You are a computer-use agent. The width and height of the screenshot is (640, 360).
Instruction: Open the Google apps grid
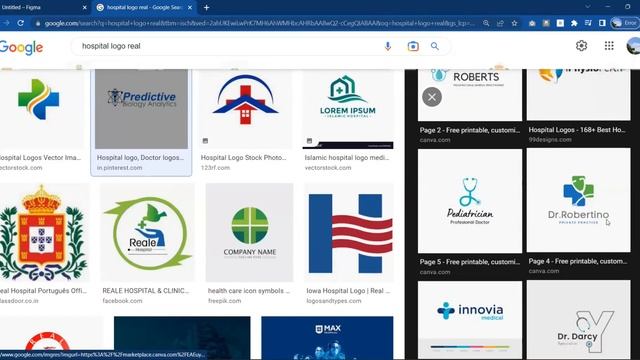[x=609, y=46]
